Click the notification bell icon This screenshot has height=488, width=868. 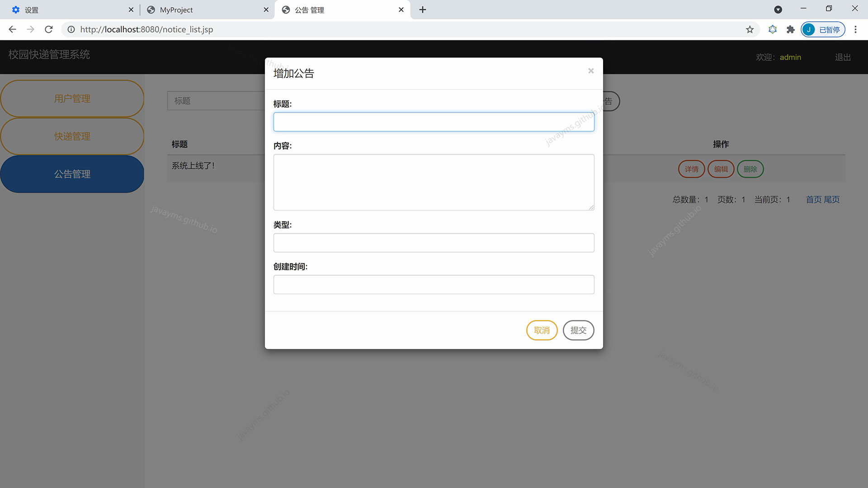(773, 29)
